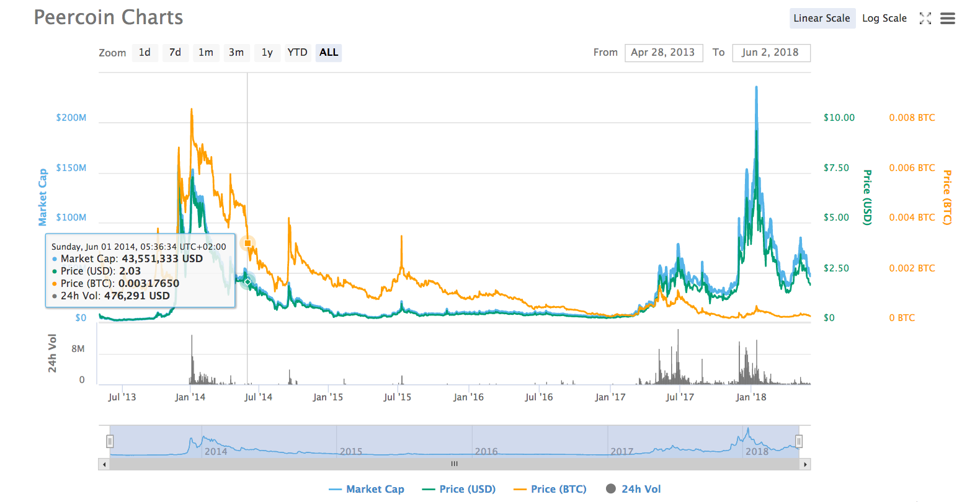
Task: Click the $2.50 price axis label
Action: click(837, 268)
